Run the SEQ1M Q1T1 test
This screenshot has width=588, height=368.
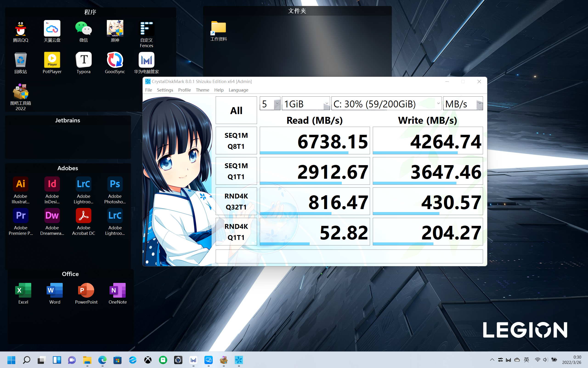point(236,171)
